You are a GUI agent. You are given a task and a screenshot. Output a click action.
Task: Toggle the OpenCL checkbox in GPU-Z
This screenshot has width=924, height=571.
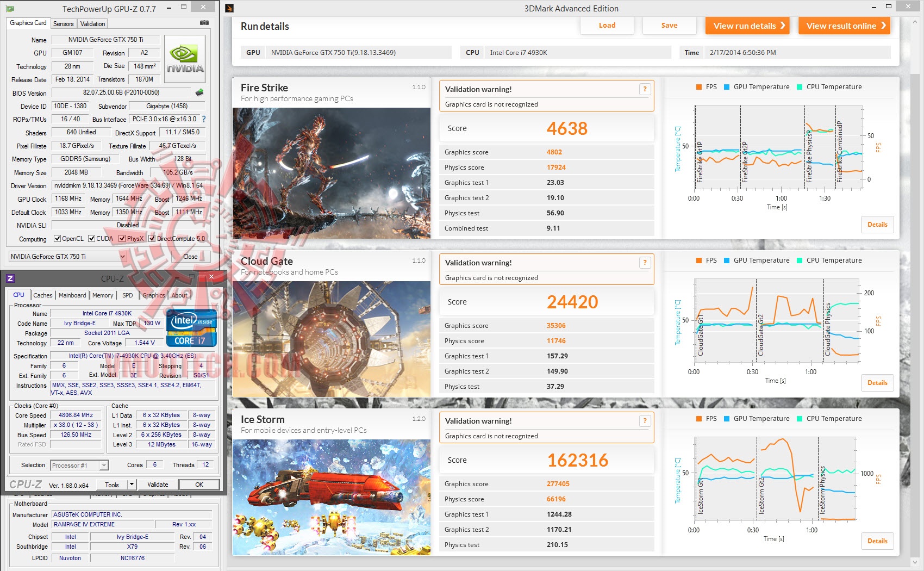pyautogui.click(x=57, y=239)
